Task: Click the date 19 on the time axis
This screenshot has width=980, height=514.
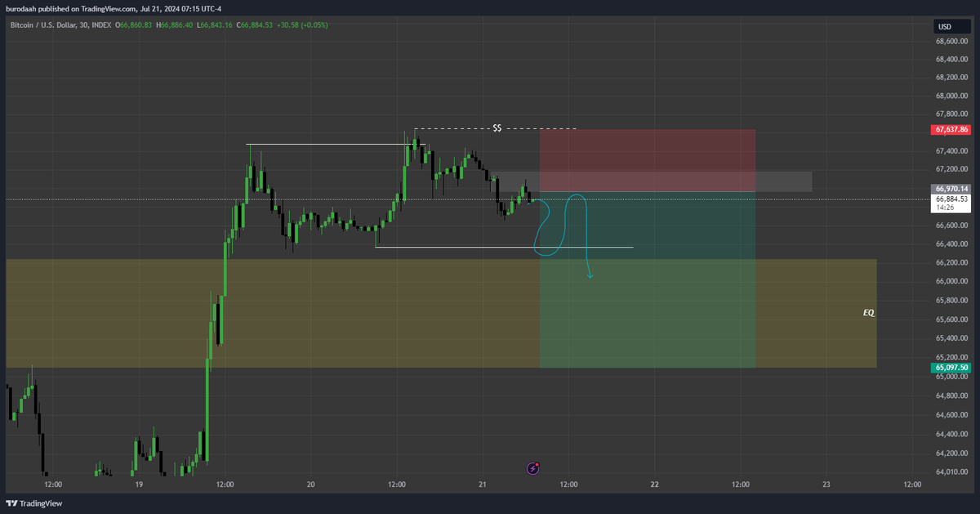Action: pyautogui.click(x=139, y=484)
